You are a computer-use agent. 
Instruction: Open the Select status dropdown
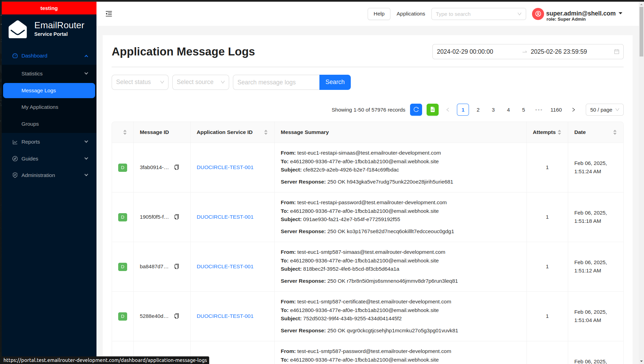point(140,82)
